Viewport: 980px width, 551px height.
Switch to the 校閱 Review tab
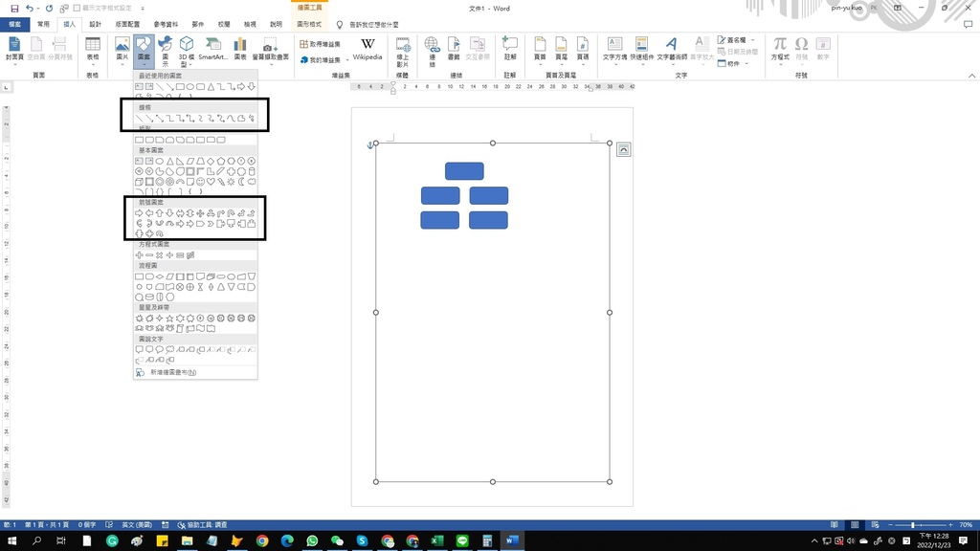point(224,24)
